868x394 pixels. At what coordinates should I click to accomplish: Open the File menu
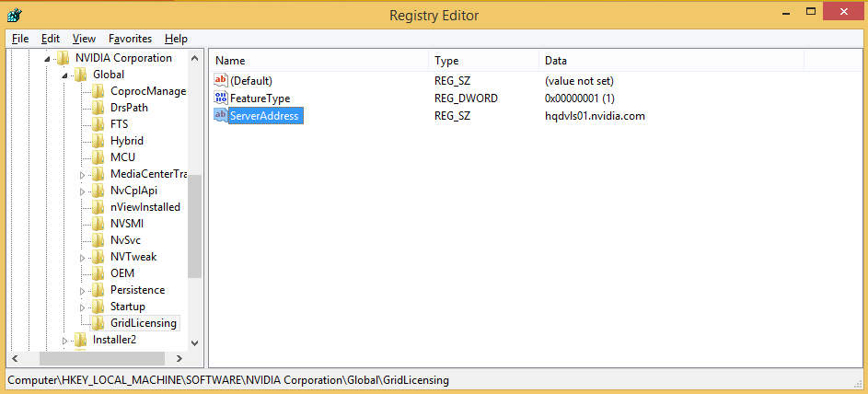click(20, 39)
